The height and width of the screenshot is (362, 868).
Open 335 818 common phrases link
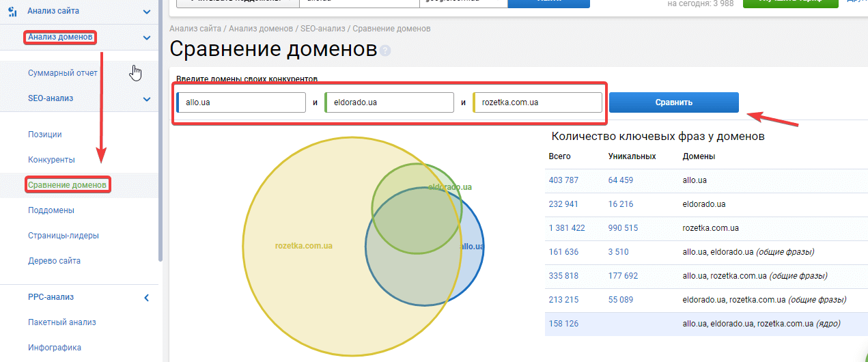point(563,276)
